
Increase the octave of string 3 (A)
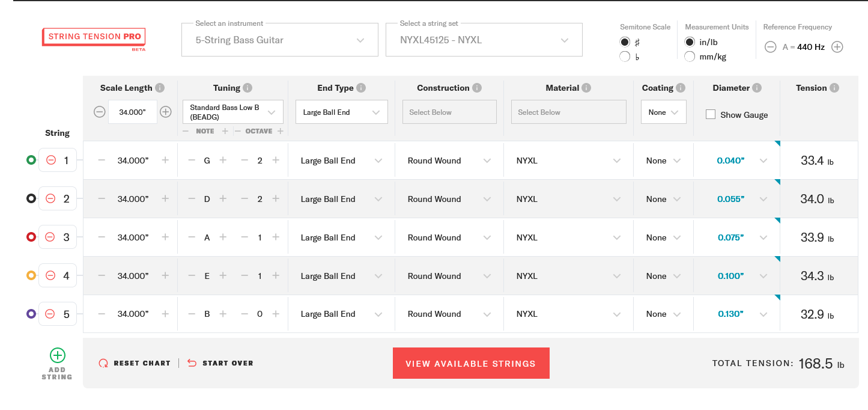276,237
